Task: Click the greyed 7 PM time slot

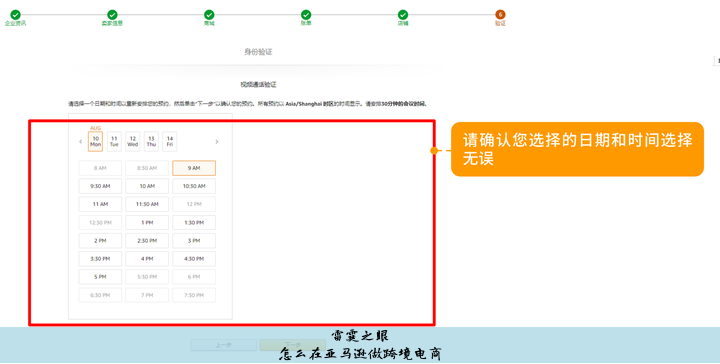Action: [147, 295]
